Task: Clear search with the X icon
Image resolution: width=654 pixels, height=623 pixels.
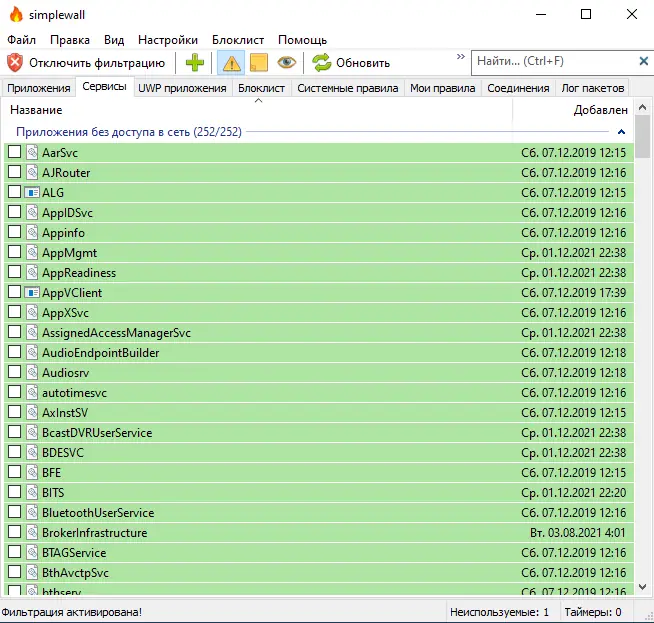Action: pos(644,61)
